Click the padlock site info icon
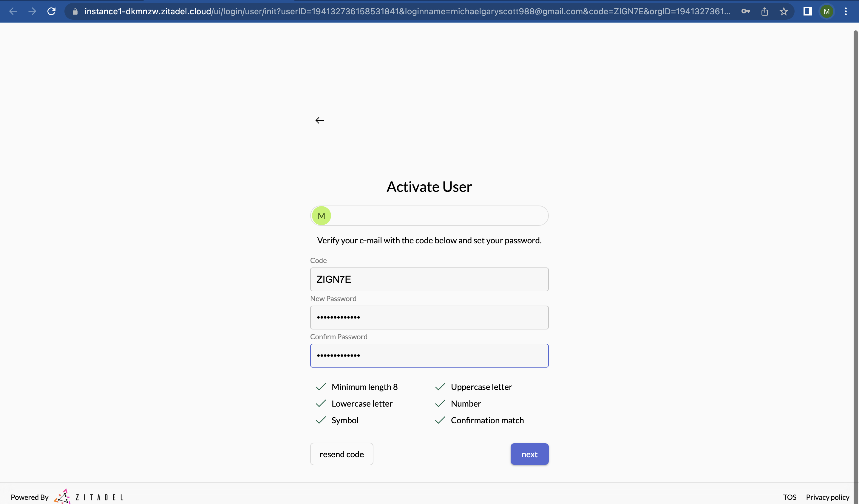Screen dimensions: 859x504 75,12
